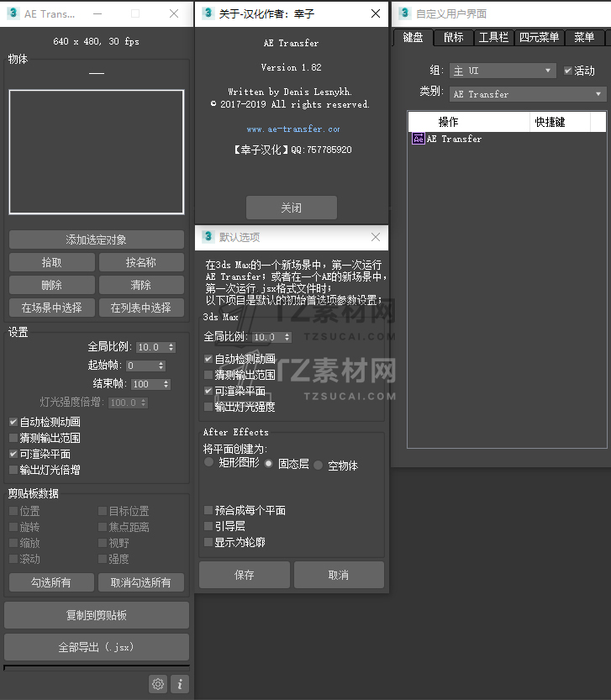611x700 pixels.
Task: Click 3ds Max logo in AE Trans title bar
Action: point(13,13)
